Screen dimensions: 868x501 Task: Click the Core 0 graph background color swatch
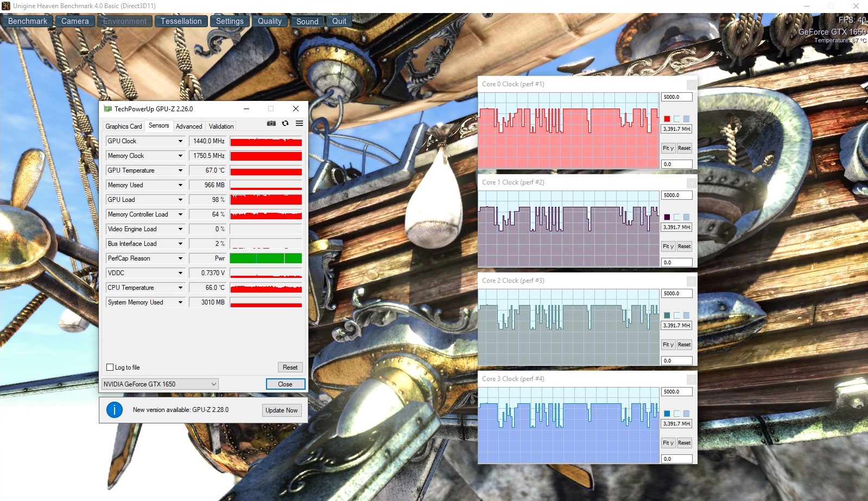tap(677, 119)
